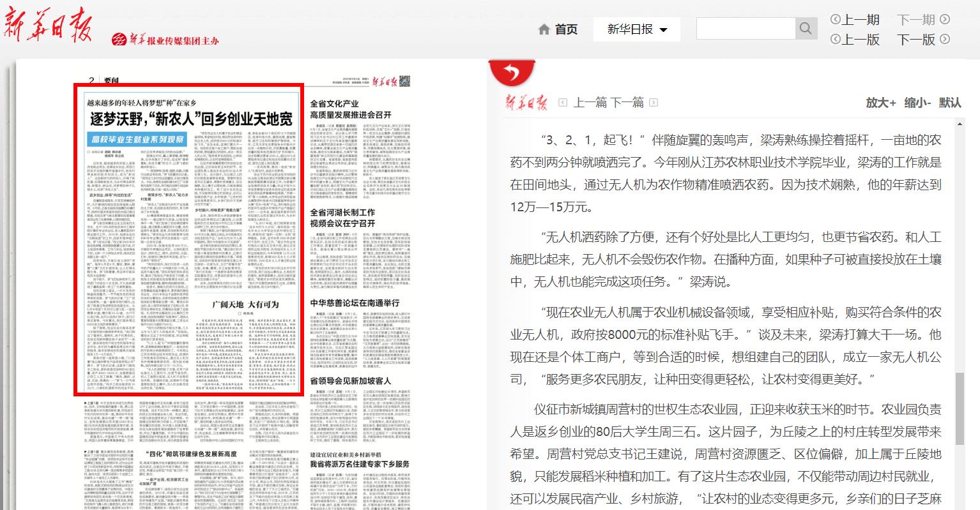Click the next page arrow after 下一版
The width and height of the screenshot is (980, 510).
pyautogui.click(x=945, y=40)
